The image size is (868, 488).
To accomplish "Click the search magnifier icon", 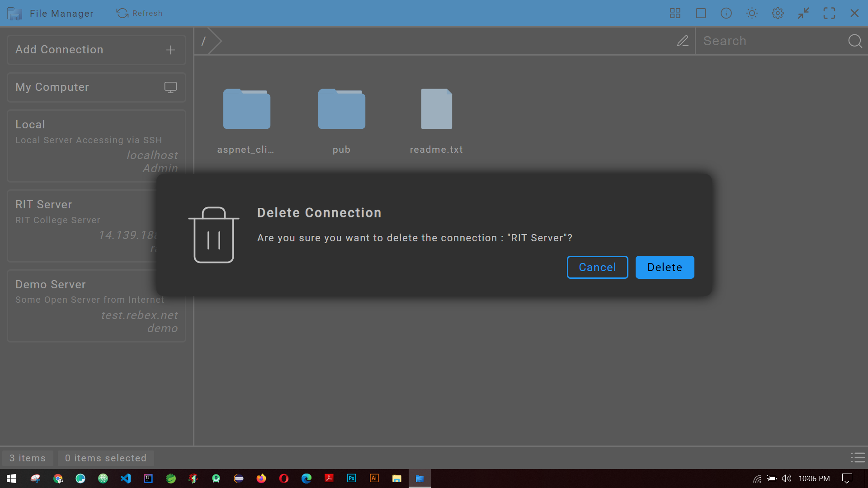I will coord(855,41).
